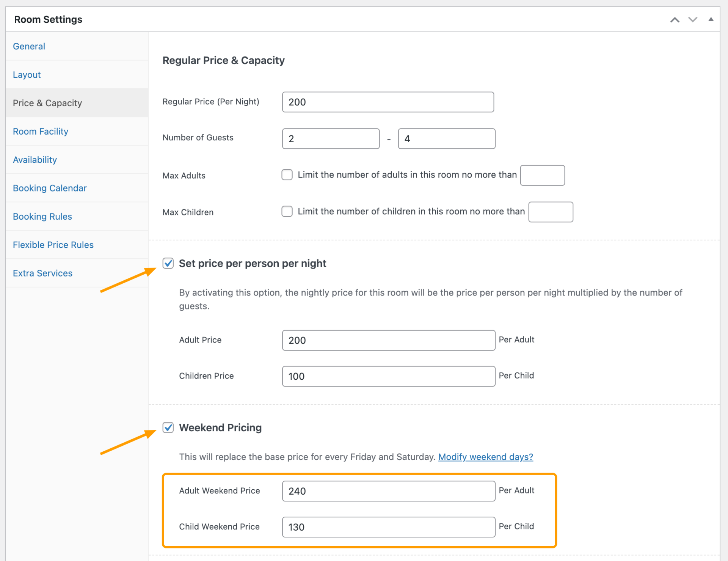
Task: Switch to Booking Calendar settings
Action: coord(50,188)
